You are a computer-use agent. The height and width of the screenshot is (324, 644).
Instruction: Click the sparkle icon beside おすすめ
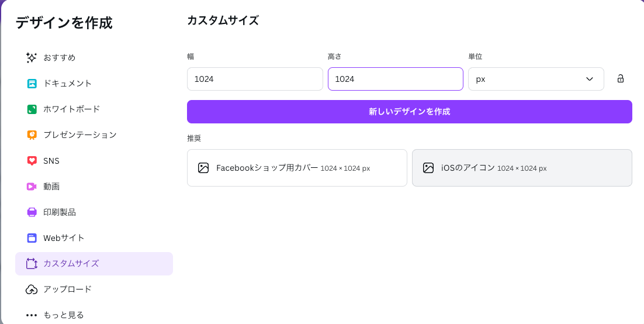32,57
